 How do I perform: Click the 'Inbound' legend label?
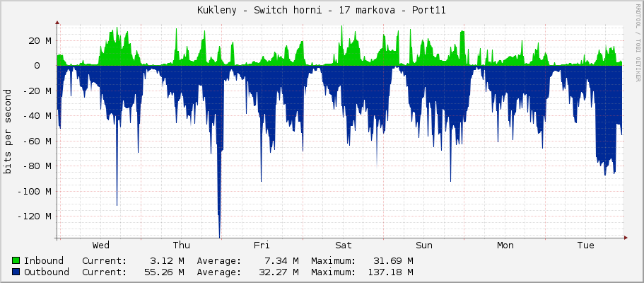tap(44, 261)
